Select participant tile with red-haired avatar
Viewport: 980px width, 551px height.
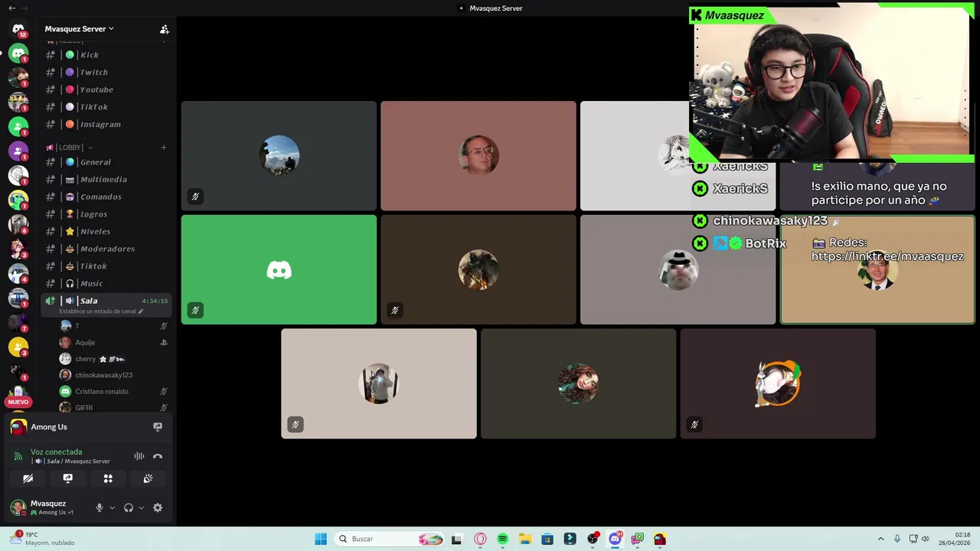(578, 383)
